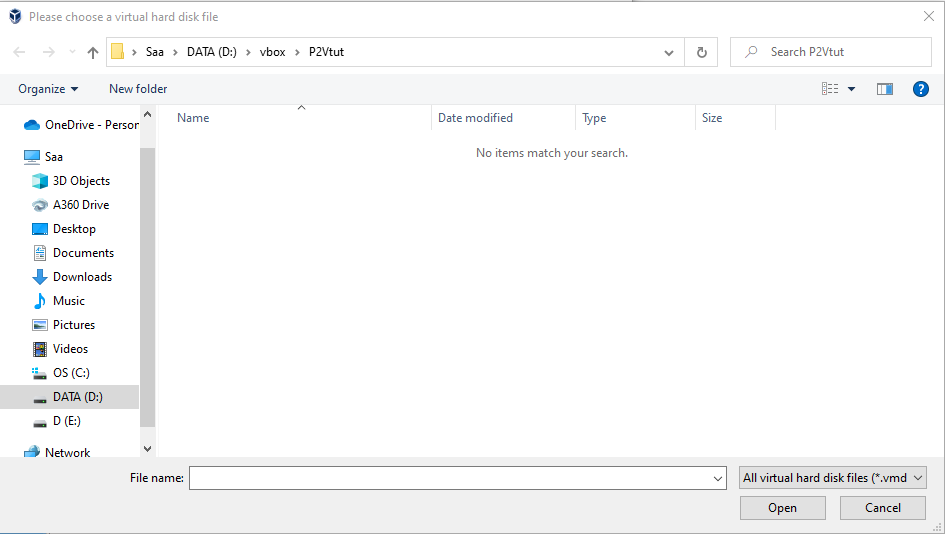Open the Organize menu
945x534 pixels.
pyautogui.click(x=48, y=89)
